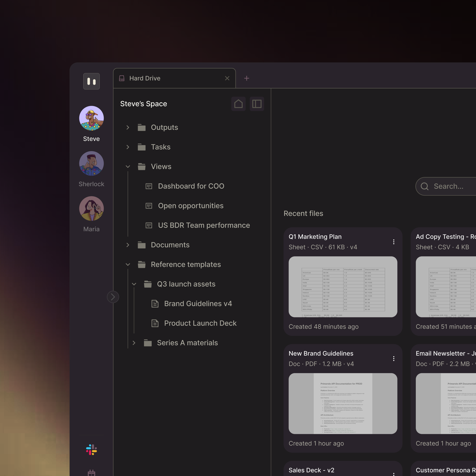
Task: Expand the Outputs folder
Action: [x=128, y=127]
